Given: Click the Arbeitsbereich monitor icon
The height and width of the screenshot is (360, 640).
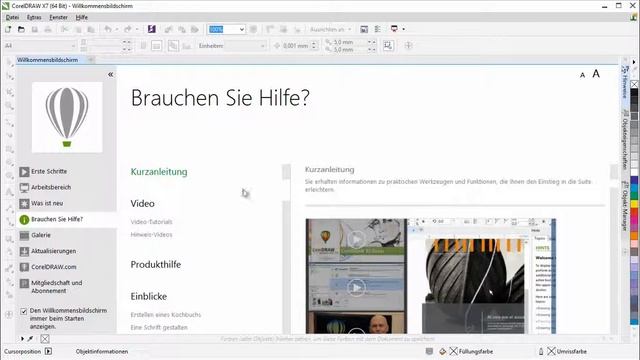Looking at the screenshot, I should (x=24, y=187).
